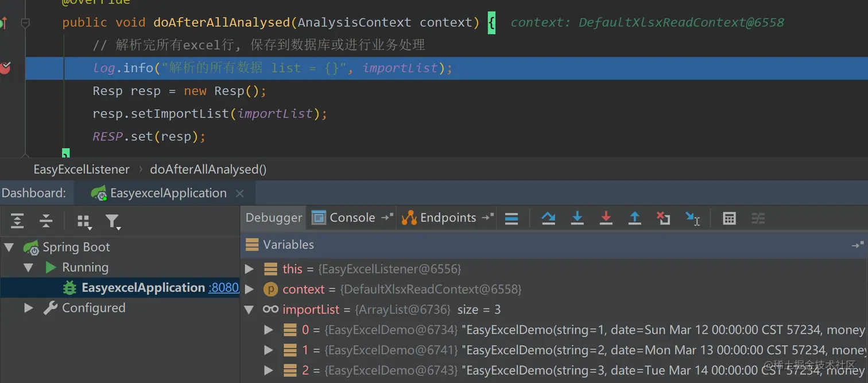This screenshot has height=383, width=868.
Task: Click the green Running play icon
Action: click(x=51, y=268)
